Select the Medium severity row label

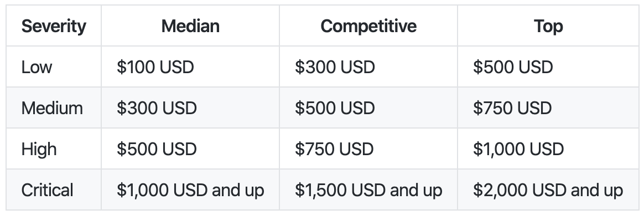point(52,108)
